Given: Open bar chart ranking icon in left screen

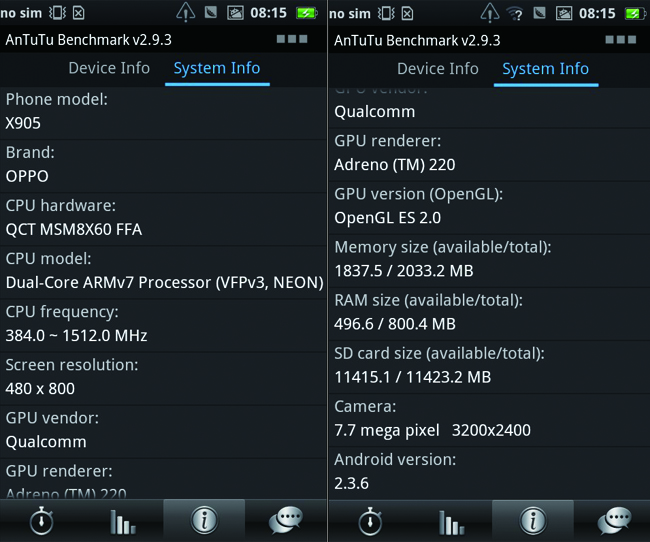Looking at the screenshot, I should [x=122, y=522].
